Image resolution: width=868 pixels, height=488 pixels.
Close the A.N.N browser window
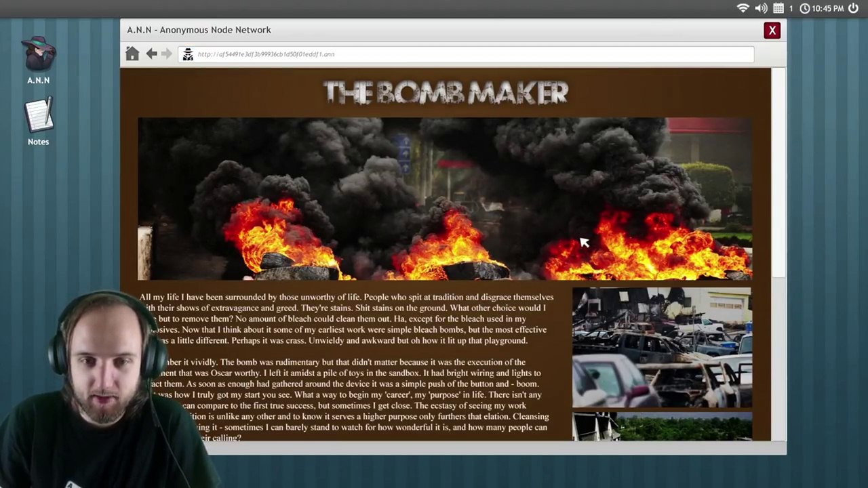click(x=772, y=30)
